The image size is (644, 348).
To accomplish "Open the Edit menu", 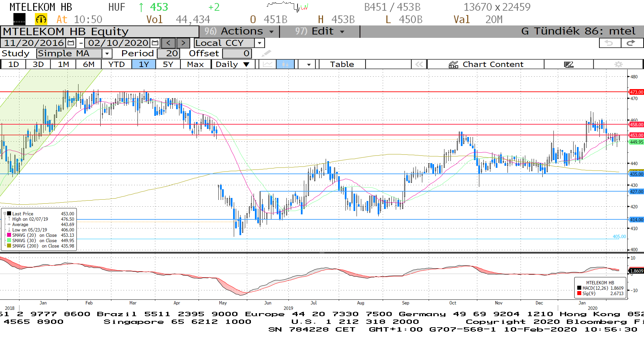I will (319, 31).
